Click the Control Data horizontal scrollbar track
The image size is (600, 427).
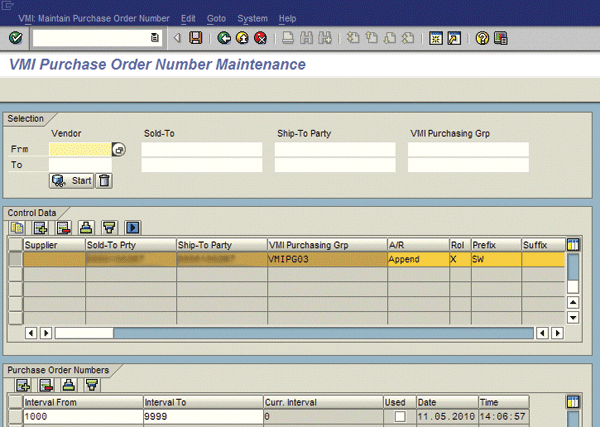[x=300, y=332]
